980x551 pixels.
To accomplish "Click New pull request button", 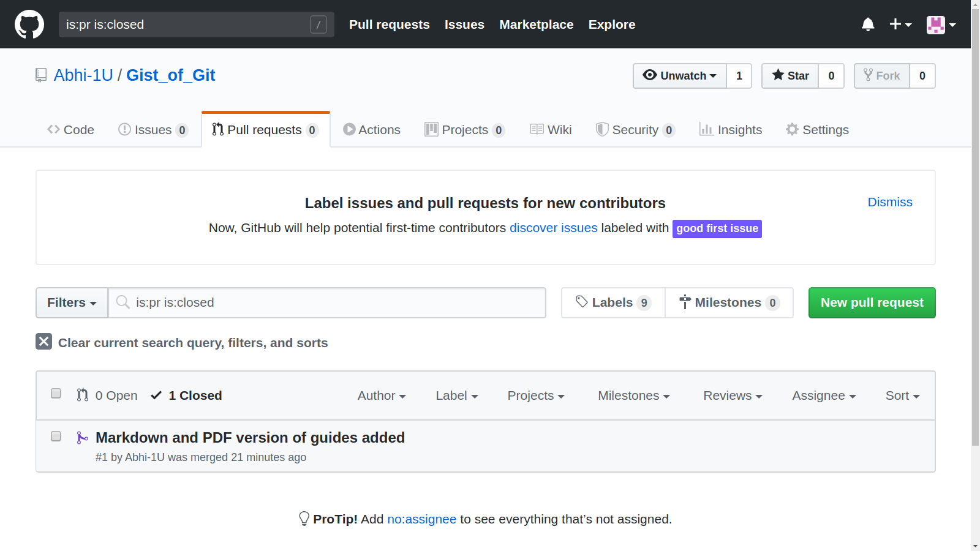I will pyautogui.click(x=872, y=302).
